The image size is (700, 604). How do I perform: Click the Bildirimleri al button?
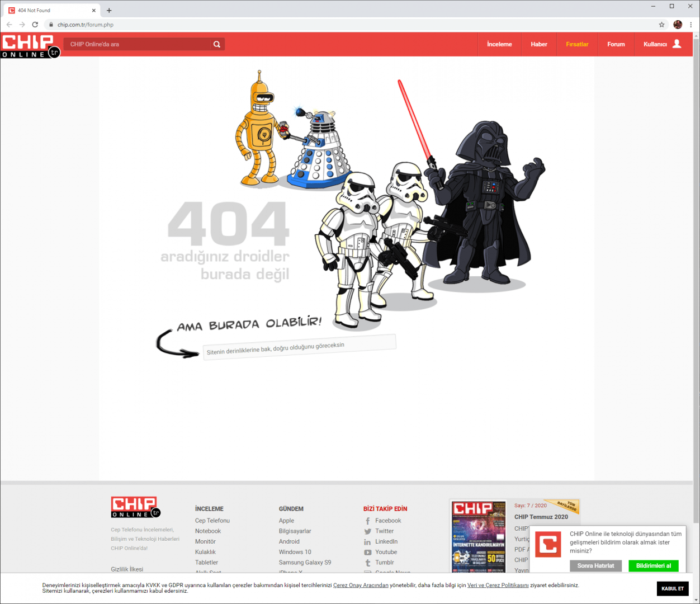click(654, 565)
